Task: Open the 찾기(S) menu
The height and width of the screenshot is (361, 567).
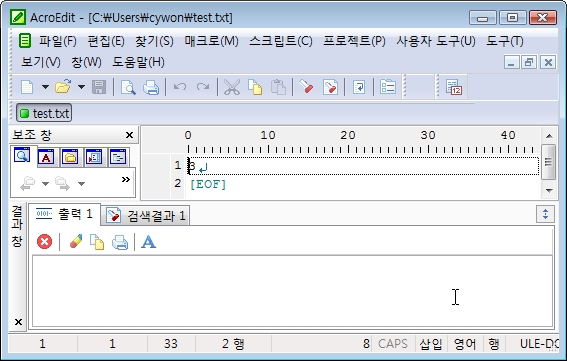Action: [154, 41]
